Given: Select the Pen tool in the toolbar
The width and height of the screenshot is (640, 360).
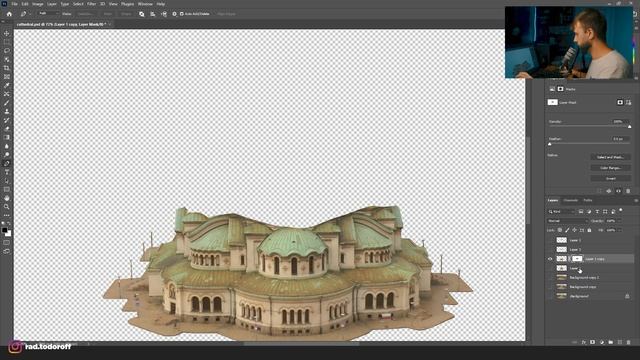Looking at the screenshot, I should tap(7, 163).
